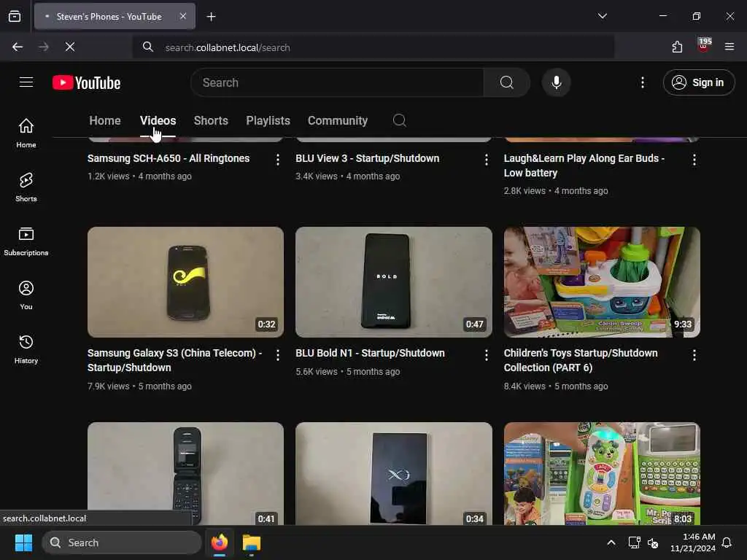The height and width of the screenshot is (560, 747).
Task: Show hidden system tray icons
Action: tap(611, 542)
